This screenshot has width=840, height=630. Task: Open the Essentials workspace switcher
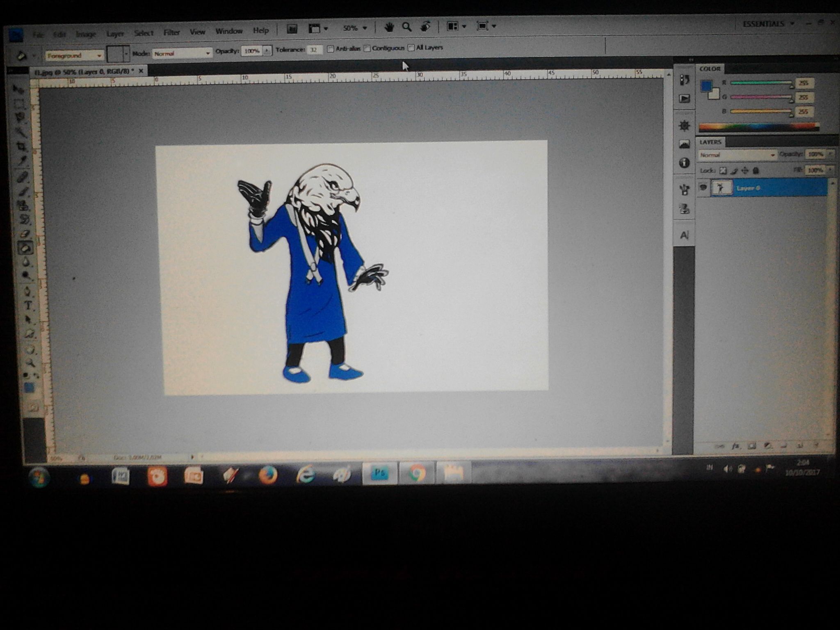point(769,24)
